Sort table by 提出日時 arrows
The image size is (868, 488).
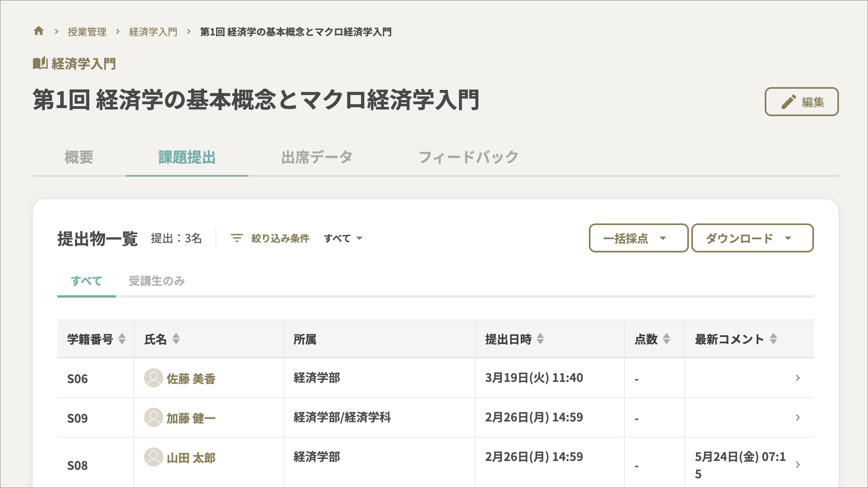pyautogui.click(x=540, y=339)
